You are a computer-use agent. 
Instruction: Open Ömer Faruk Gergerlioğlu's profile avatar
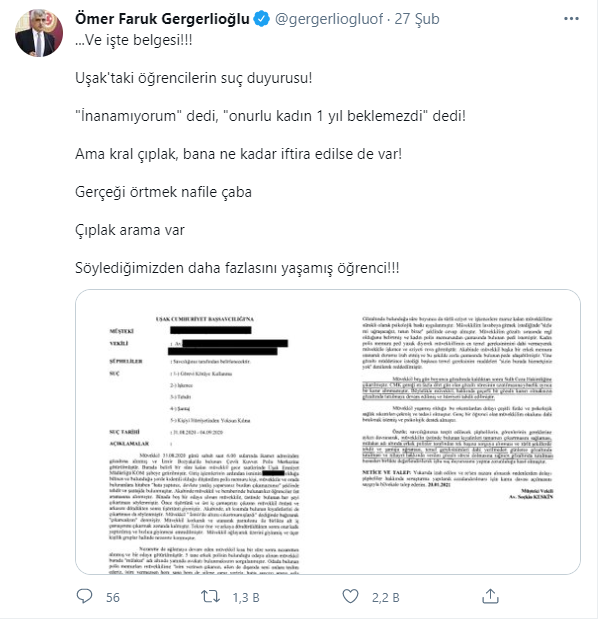36,36
